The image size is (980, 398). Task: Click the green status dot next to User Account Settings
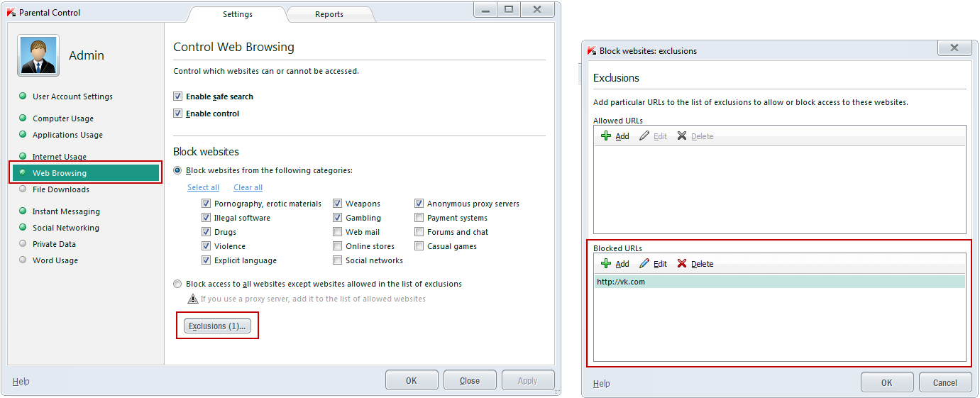[23, 96]
